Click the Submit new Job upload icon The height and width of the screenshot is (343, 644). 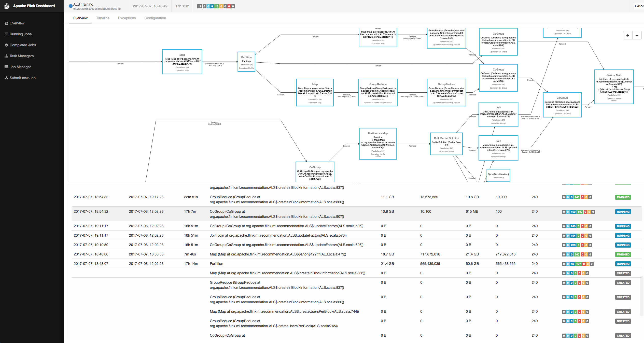pyautogui.click(x=6, y=78)
